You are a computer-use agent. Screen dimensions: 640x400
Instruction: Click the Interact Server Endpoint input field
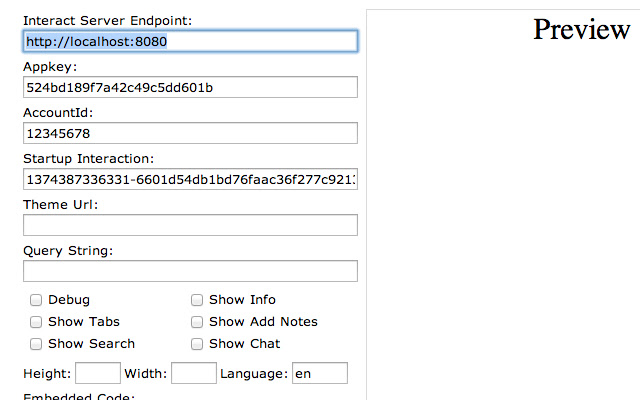[190, 41]
